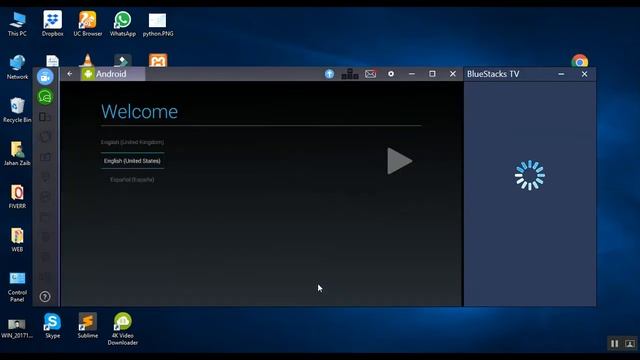Image resolution: width=640 pixels, height=360 pixels.
Task: Close the BlueStacks Android window
Action: point(453,74)
